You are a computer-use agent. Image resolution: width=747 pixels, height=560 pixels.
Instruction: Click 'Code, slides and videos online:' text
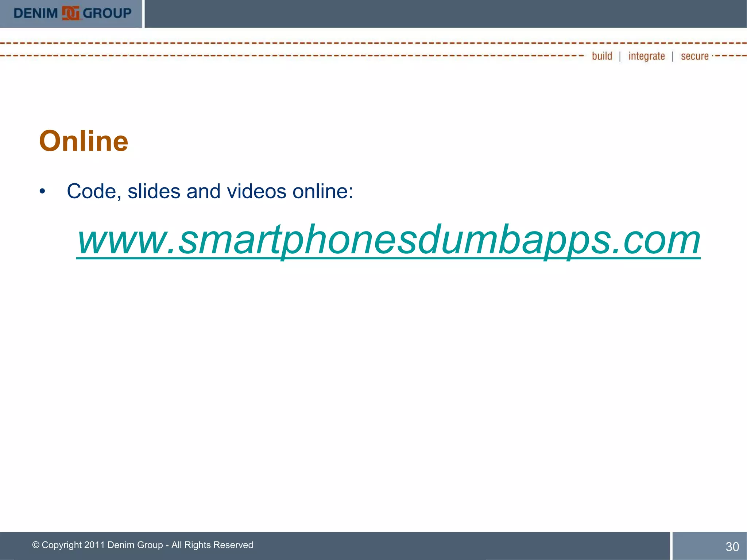pyautogui.click(x=210, y=191)
